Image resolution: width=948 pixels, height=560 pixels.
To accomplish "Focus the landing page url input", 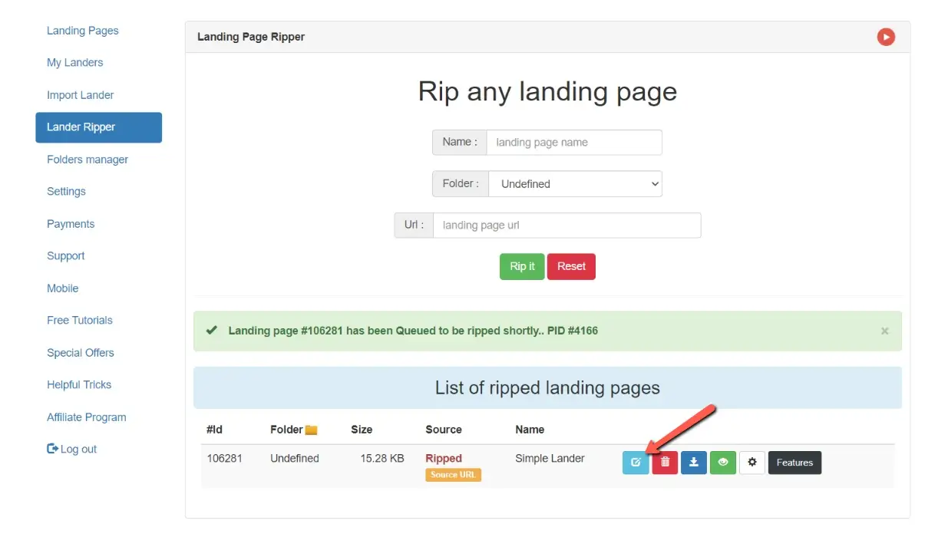I will click(x=566, y=226).
